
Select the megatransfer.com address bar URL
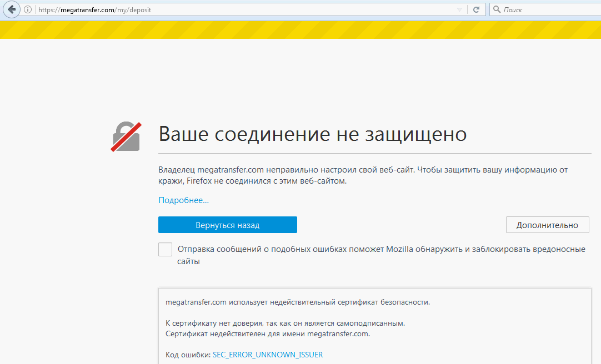click(94, 10)
